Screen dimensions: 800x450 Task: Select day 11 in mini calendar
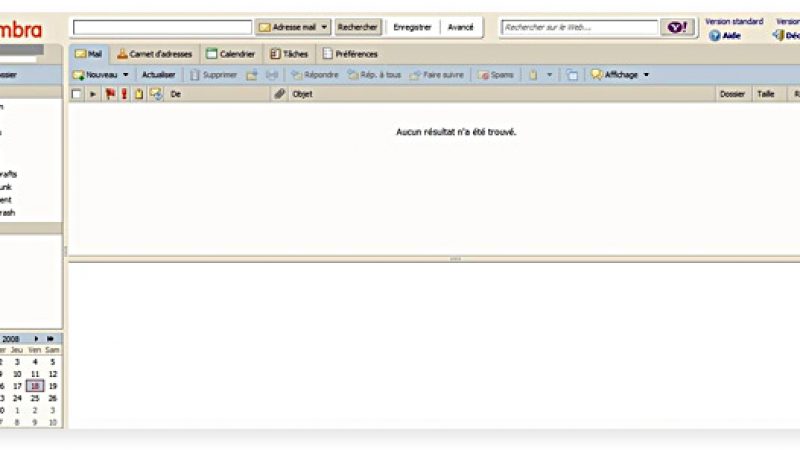tap(35, 374)
